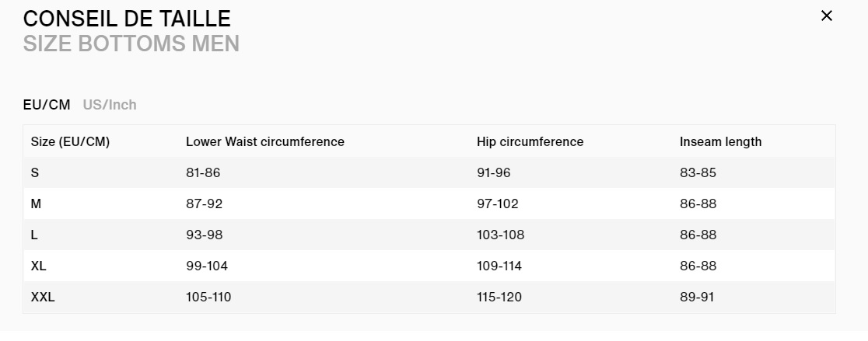Click waist value 81-86 for size S

point(203,172)
